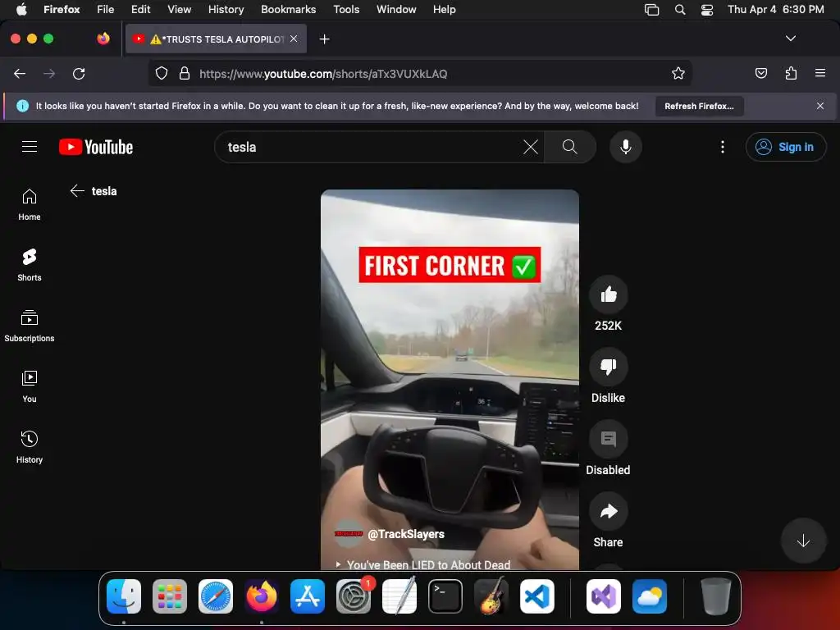The width and height of the screenshot is (840, 630).
Task: Open the Window menu
Action: pos(396,9)
